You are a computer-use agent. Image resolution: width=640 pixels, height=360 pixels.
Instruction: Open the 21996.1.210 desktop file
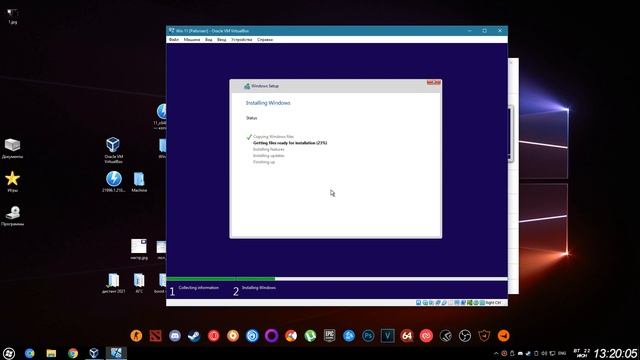(x=113, y=182)
